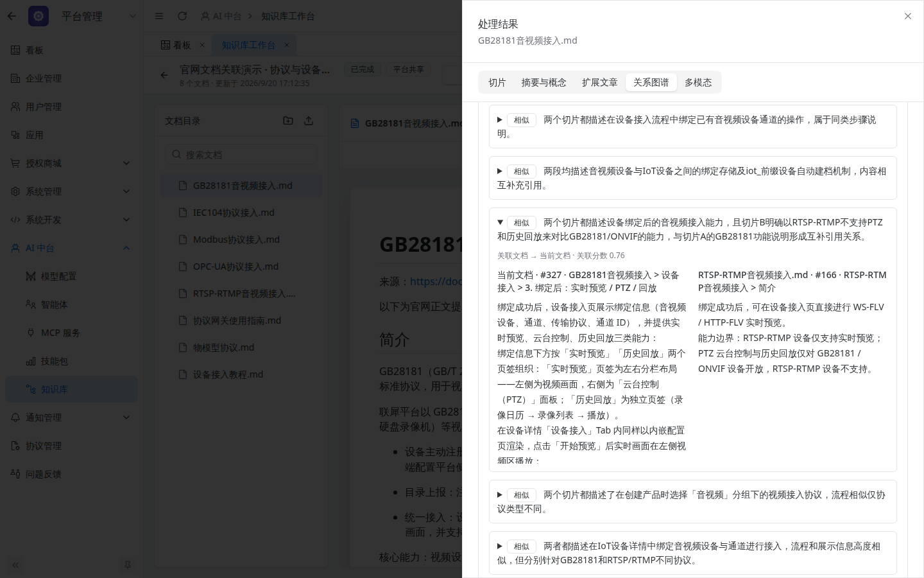Click the 协议管理 file icon
Screen dimensions: 924x578
pos(15,446)
